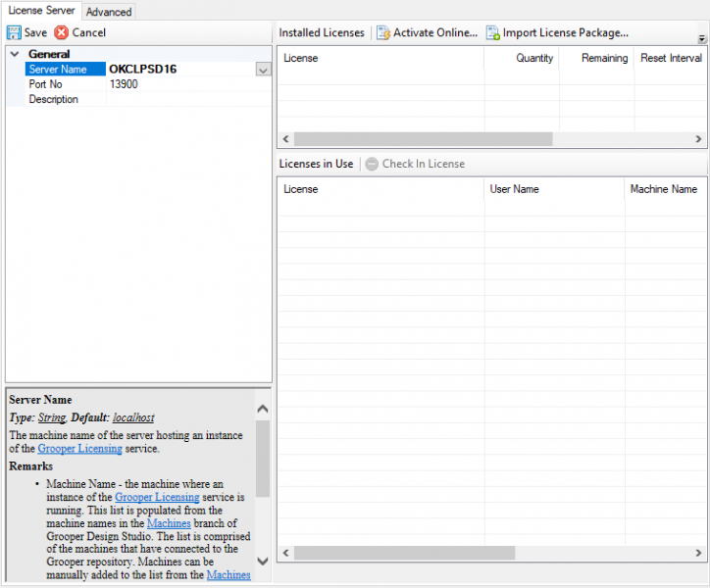Click the Server Name value OKCLPSD16

click(143, 69)
